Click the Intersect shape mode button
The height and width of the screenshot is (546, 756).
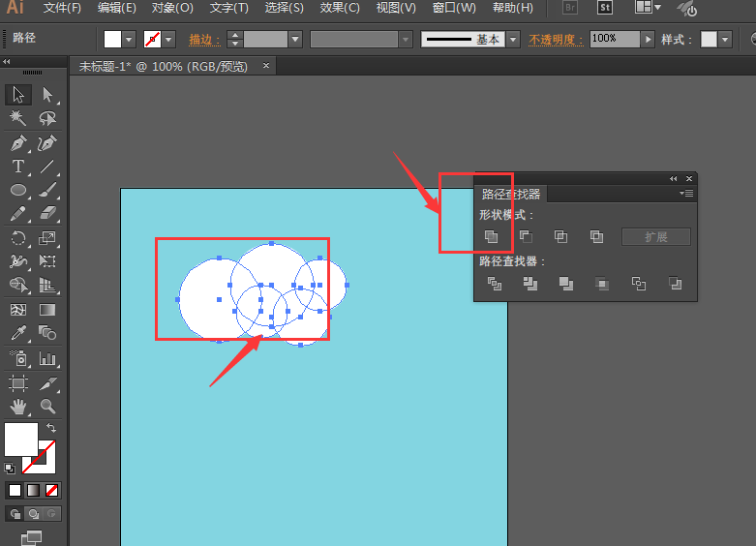[x=560, y=236]
